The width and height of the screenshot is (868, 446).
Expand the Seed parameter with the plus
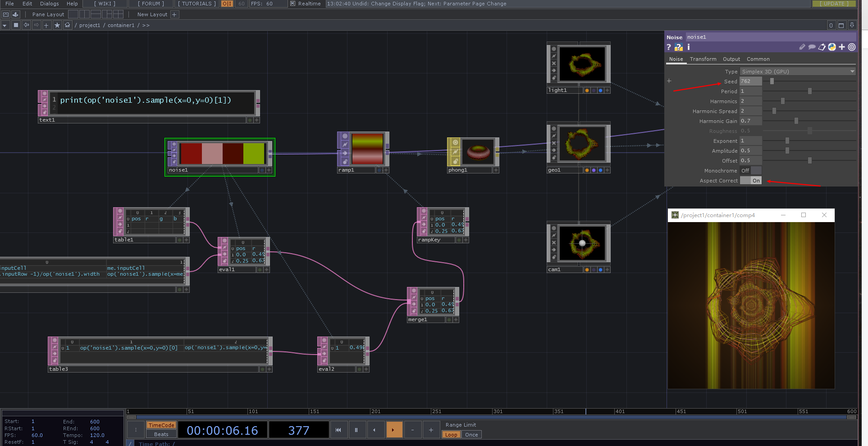[669, 81]
